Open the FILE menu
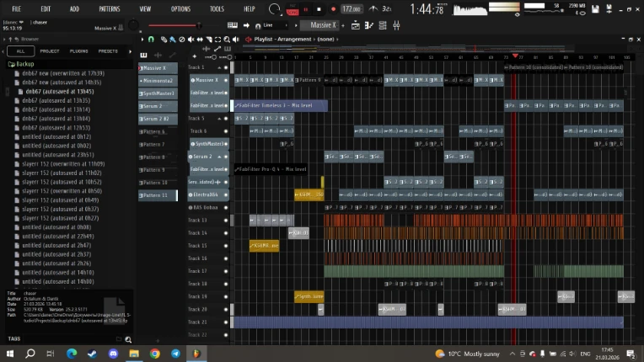Screen dimensions: 644x362 (16, 8)
